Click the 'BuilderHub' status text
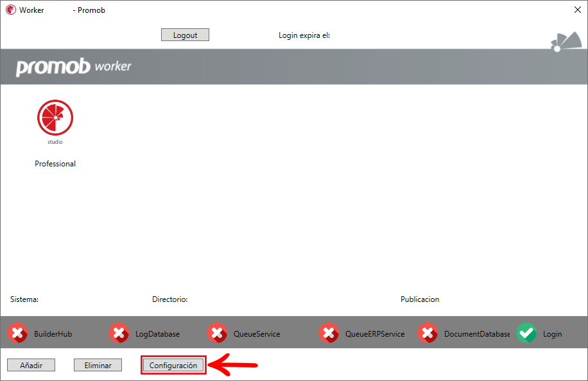Viewport: 588px width, 381px height. (53, 333)
